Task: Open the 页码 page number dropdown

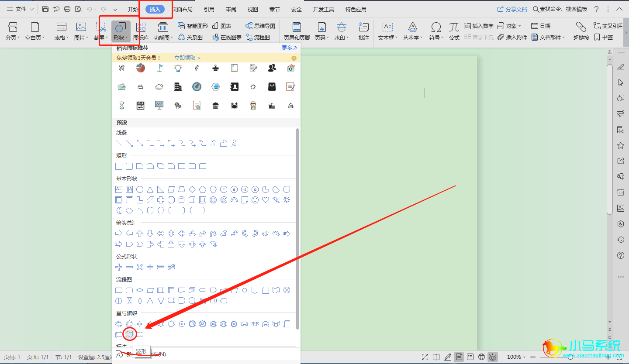Action: pyautogui.click(x=321, y=32)
